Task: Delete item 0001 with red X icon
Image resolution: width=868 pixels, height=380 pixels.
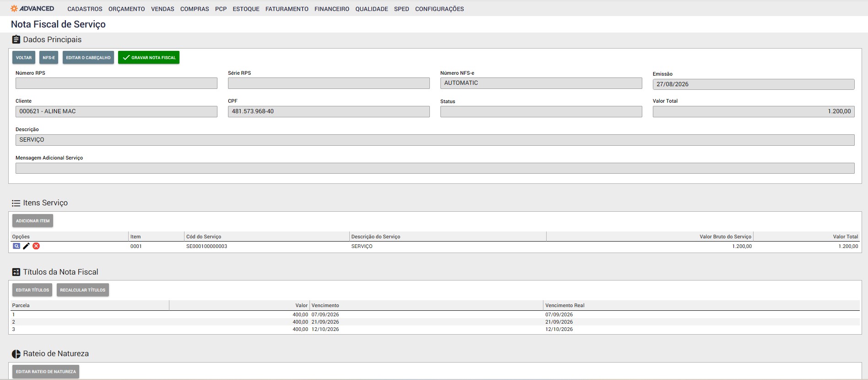Action: (x=36, y=246)
